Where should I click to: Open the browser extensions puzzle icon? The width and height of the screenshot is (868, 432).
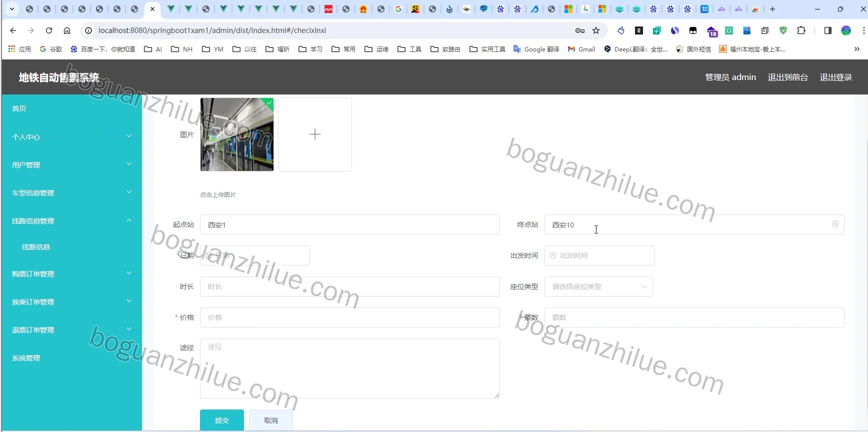(801, 30)
